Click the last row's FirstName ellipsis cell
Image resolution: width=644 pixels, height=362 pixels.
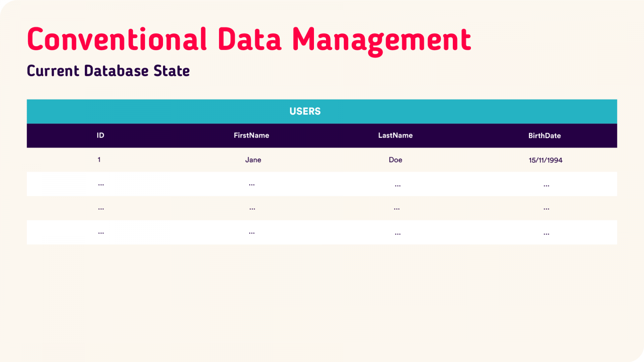[252, 232]
